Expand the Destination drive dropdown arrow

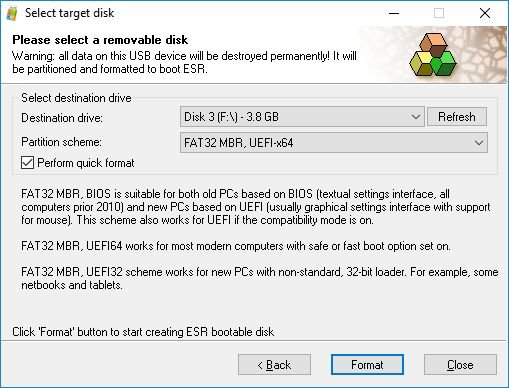pyautogui.click(x=416, y=117)
